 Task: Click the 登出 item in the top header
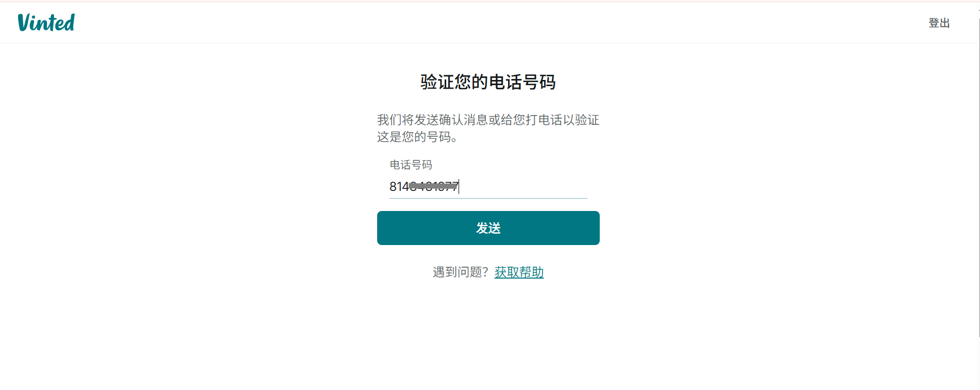pos(939,23)
